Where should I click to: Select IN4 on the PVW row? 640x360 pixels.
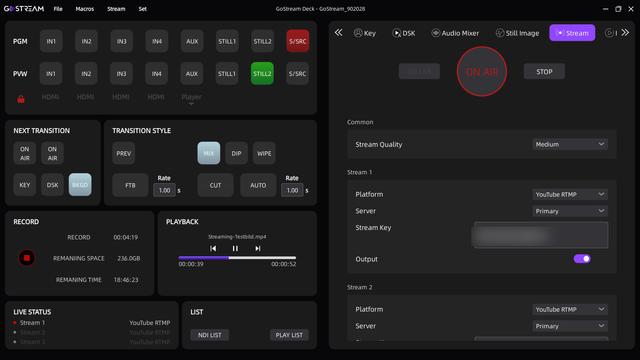[x=157, y=73]
